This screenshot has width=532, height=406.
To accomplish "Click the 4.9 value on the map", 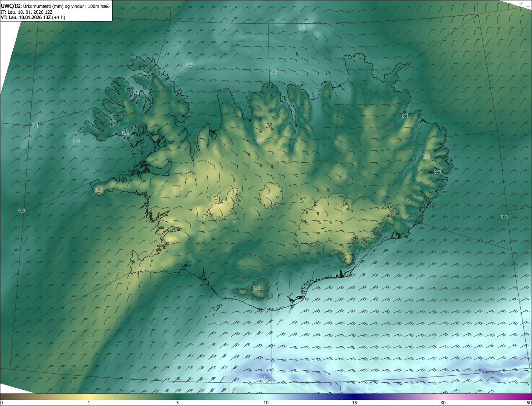I will (x=21, y=211).
